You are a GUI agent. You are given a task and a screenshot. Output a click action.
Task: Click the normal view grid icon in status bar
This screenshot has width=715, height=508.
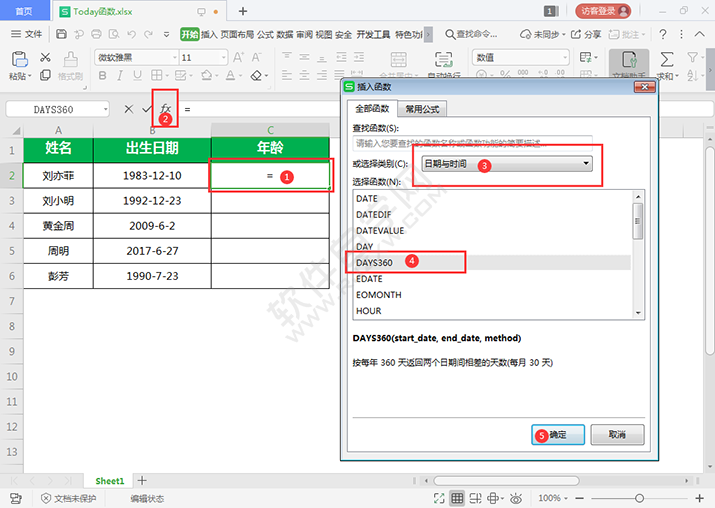[x=457, y=498]
